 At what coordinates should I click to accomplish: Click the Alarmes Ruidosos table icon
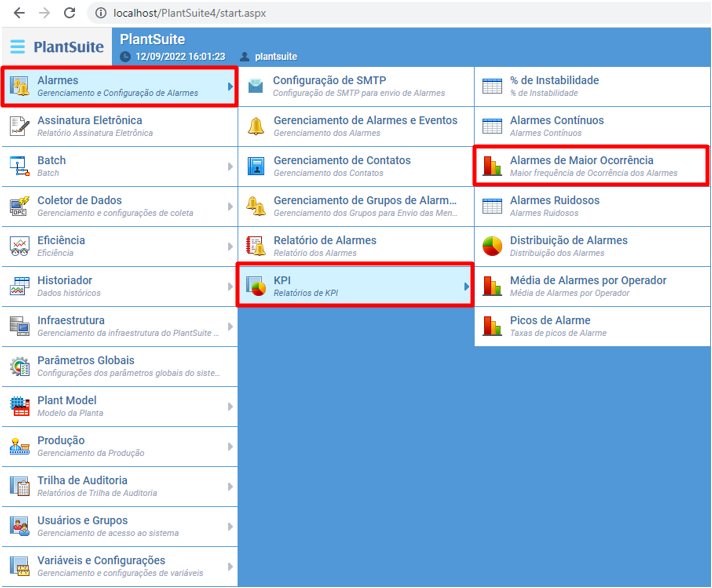point(492,206)
